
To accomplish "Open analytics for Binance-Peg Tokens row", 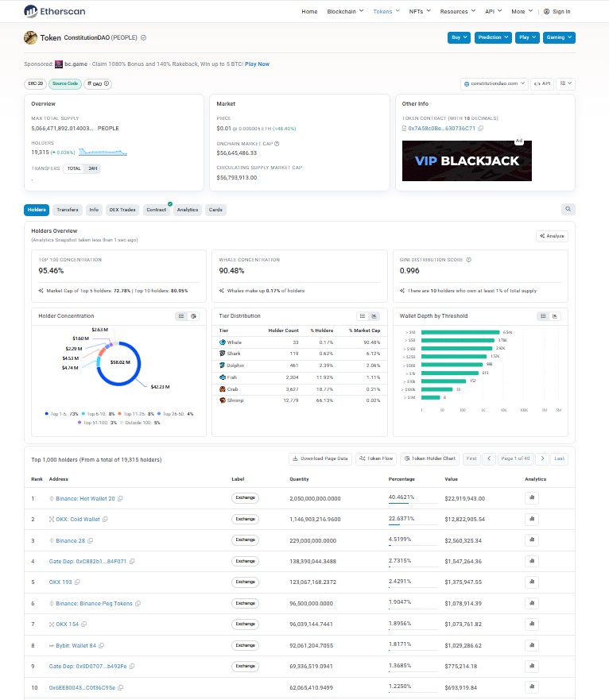I will [x=532, y=603].
